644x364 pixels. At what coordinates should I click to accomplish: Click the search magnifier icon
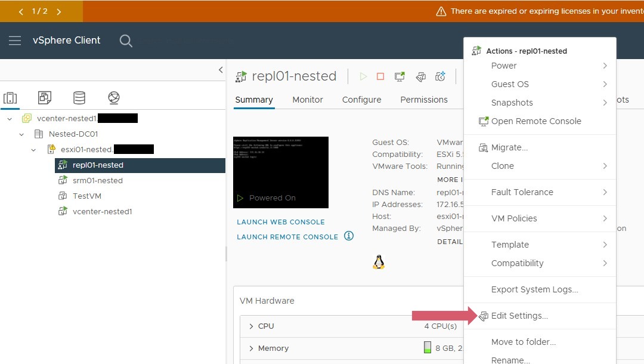click(126, 41)
